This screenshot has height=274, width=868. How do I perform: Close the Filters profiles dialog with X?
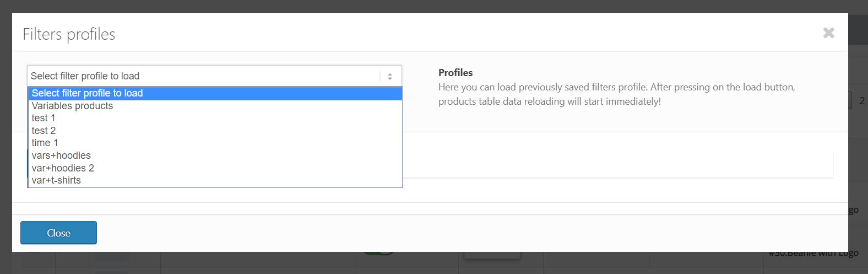[x=828, y=33]
